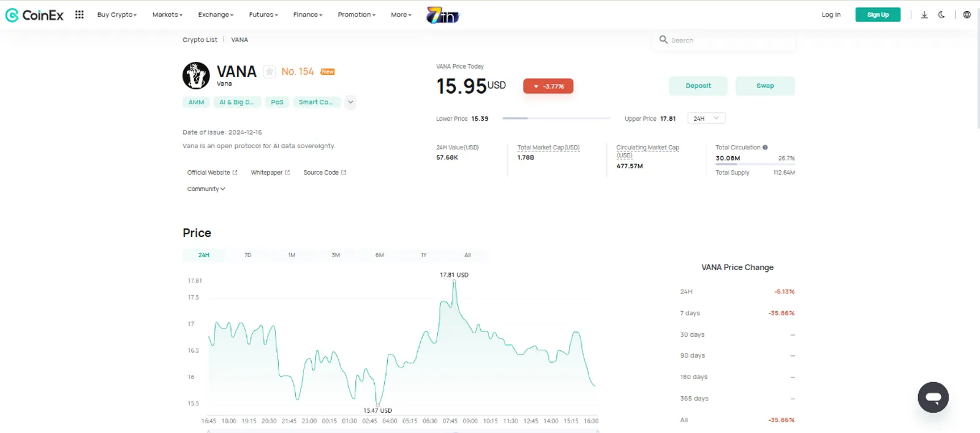
Task: Click the 17.81 USD peak chart label
Action: coord(454,275)
